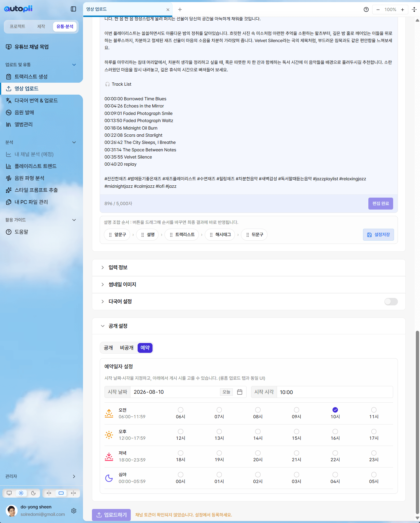The width and height of the screenshot is (420, 523).
Task: Click the zoom in plus icon
Action: coord(402,10)
